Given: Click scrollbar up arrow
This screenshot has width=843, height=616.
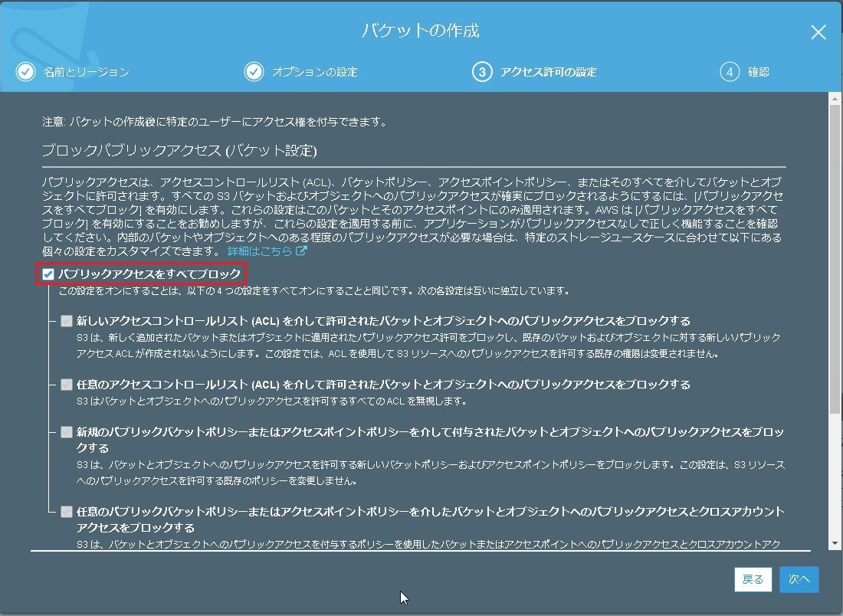Looking at the screenshot, I should tap(835, 99).
